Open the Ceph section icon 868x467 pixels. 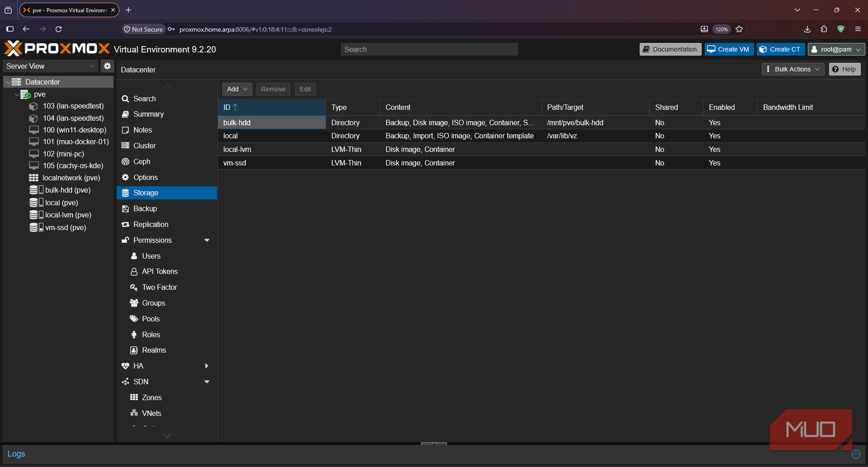[x=125, y=161]
